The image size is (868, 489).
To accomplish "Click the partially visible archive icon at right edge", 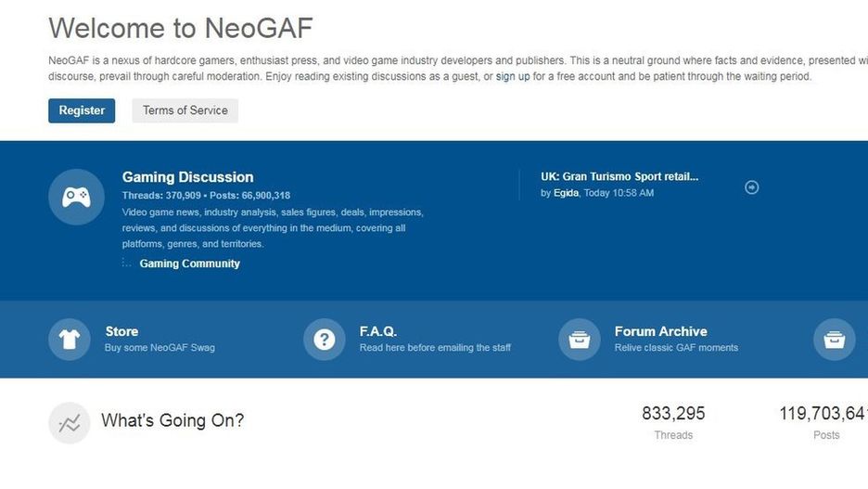I will click(x=834, y=340).
